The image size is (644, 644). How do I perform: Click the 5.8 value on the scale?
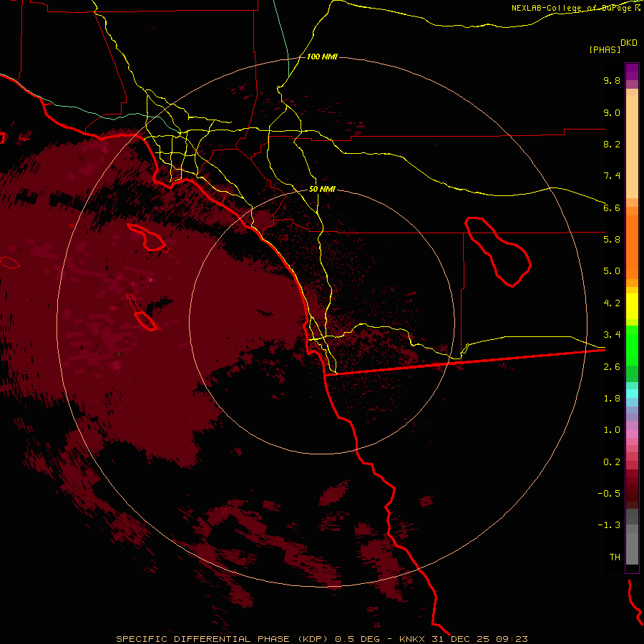click(612, 240)
